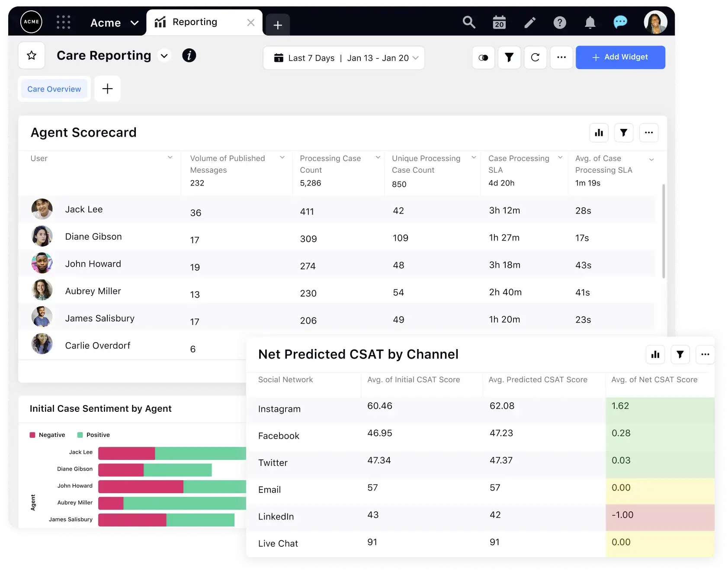This screenshot has height=571, width=728.
Task: Open the calendar showing the 20th
Action: point(499,22)
